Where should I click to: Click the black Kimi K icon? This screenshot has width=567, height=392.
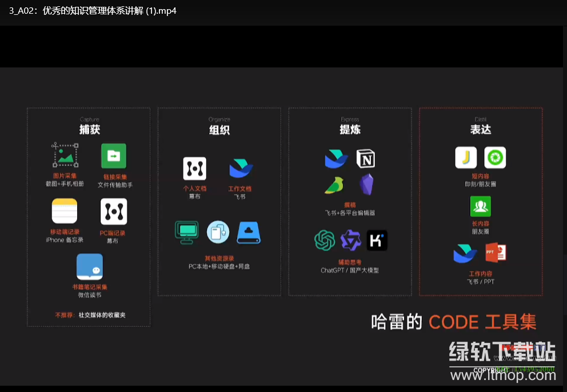pos(377,240)
